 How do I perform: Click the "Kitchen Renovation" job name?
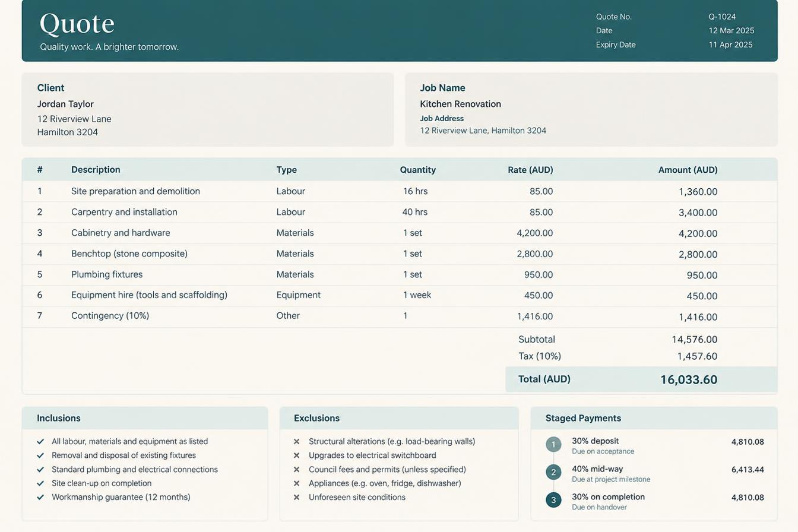[x=461, y=104]
